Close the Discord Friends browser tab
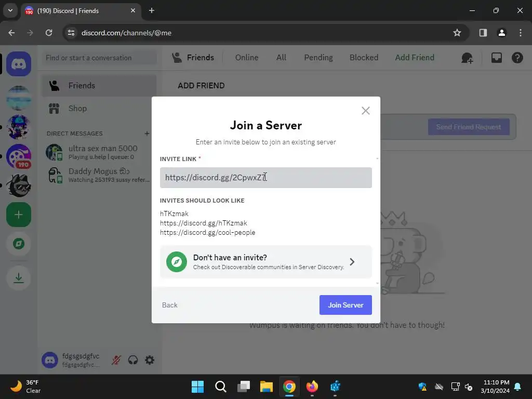532x399 pixels. tap(133, 10)
